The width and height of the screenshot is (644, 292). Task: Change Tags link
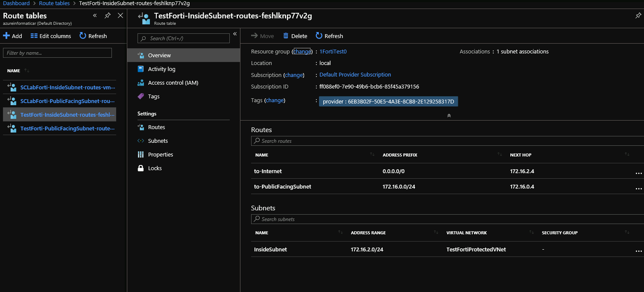tap(275, 100)
